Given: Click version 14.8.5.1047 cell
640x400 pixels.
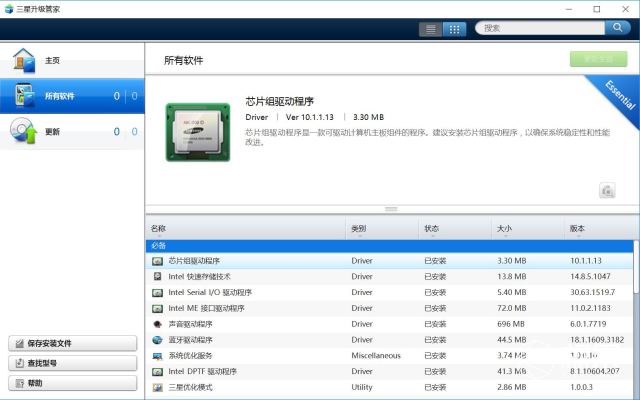Looking at the screenshot, I should click(x=590, y=277).
